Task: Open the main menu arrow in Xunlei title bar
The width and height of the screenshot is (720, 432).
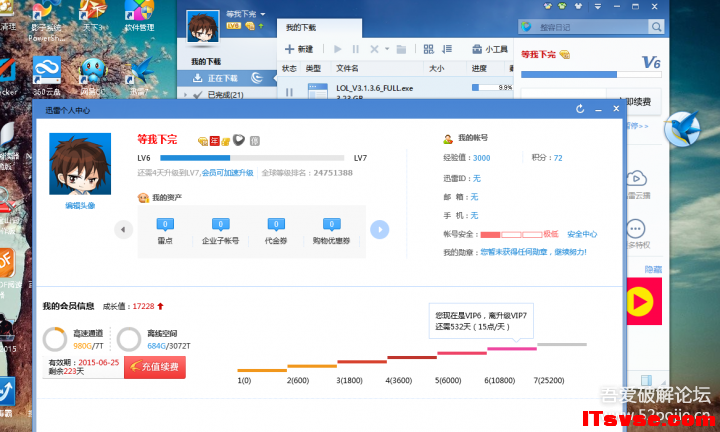Action: click(597, 6)
